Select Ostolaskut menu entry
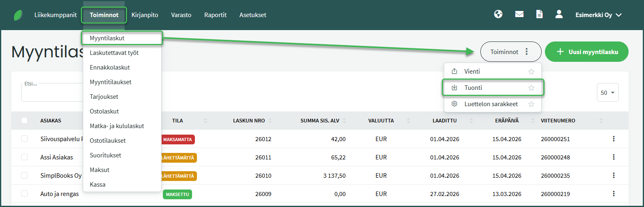Viewport: 644px width, 207px height. (x=122, y=111)
